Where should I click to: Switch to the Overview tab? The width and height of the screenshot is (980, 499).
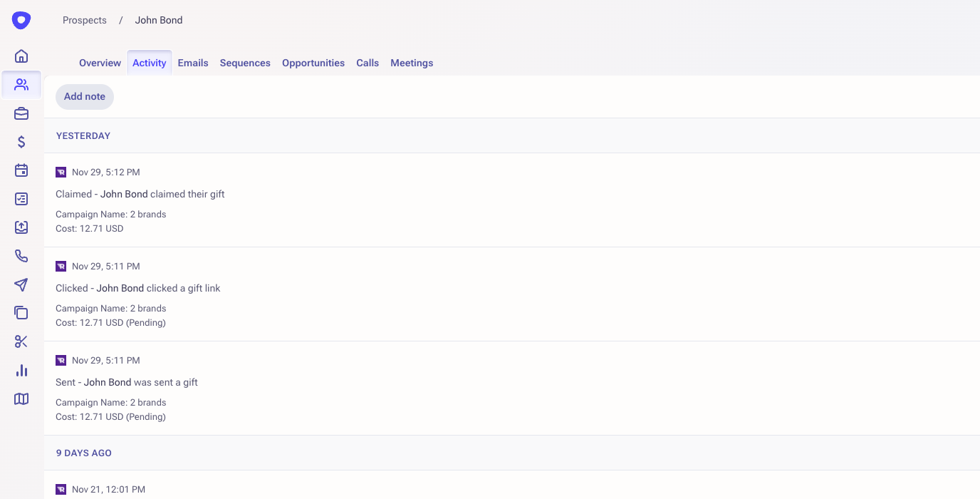coord(99,63)
